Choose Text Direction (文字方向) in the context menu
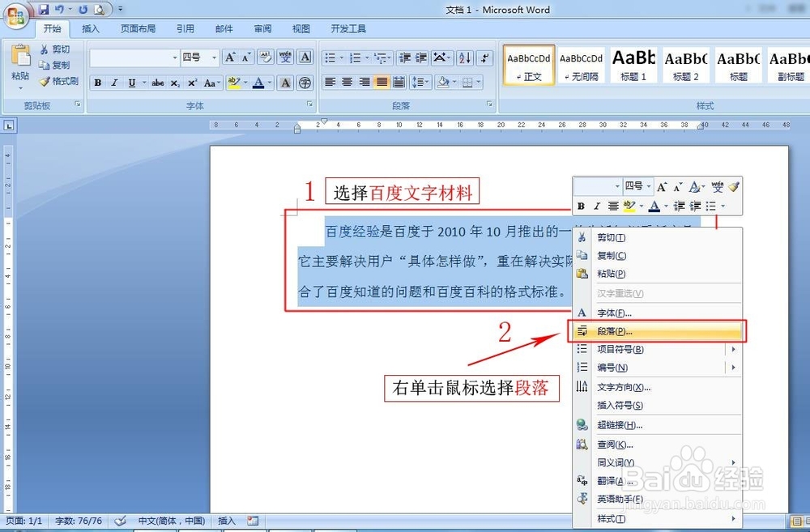Viewport: 810px width, 532px height. coord(658,387)
